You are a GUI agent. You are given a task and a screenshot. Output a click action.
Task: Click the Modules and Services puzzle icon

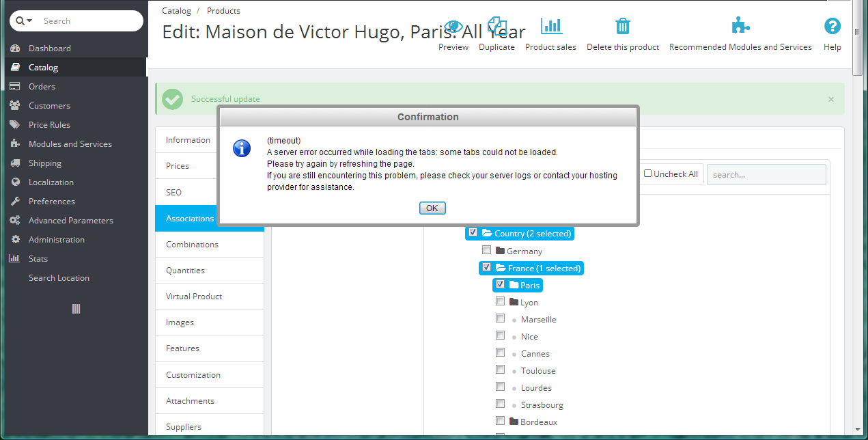click(14, 144)
